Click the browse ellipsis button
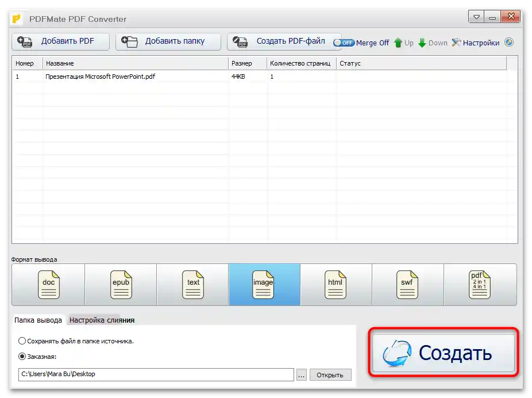 coord(301,374)
